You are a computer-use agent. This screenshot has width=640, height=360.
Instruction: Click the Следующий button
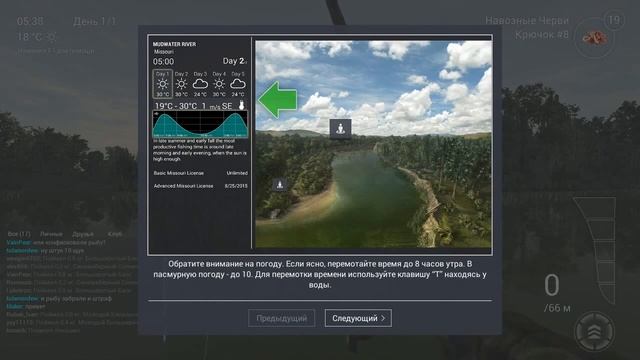(x=358, y=318)
